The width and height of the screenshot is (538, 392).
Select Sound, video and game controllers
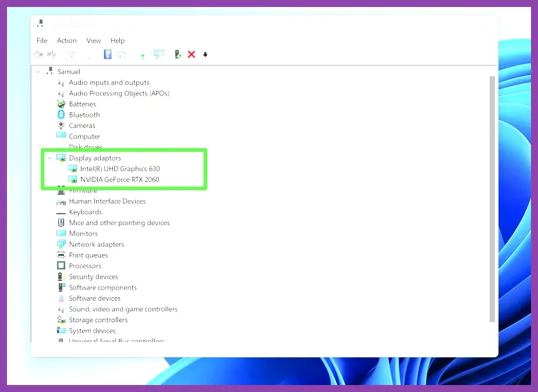123,309
